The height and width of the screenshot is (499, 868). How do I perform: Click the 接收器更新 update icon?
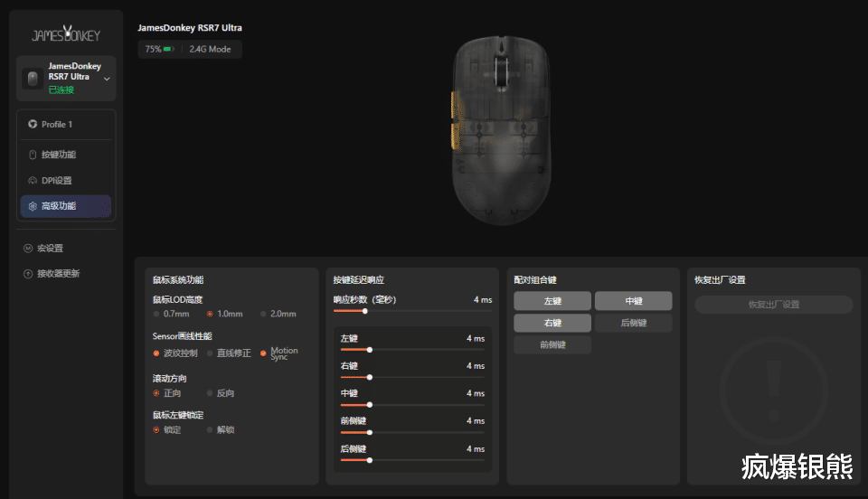pyautogui.click(x=28, y=274)
